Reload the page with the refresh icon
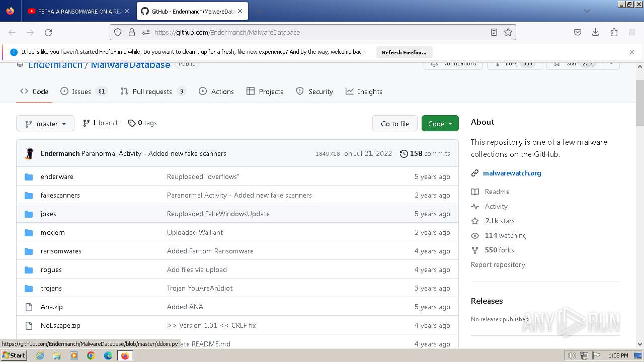 [x=48, y=32]
